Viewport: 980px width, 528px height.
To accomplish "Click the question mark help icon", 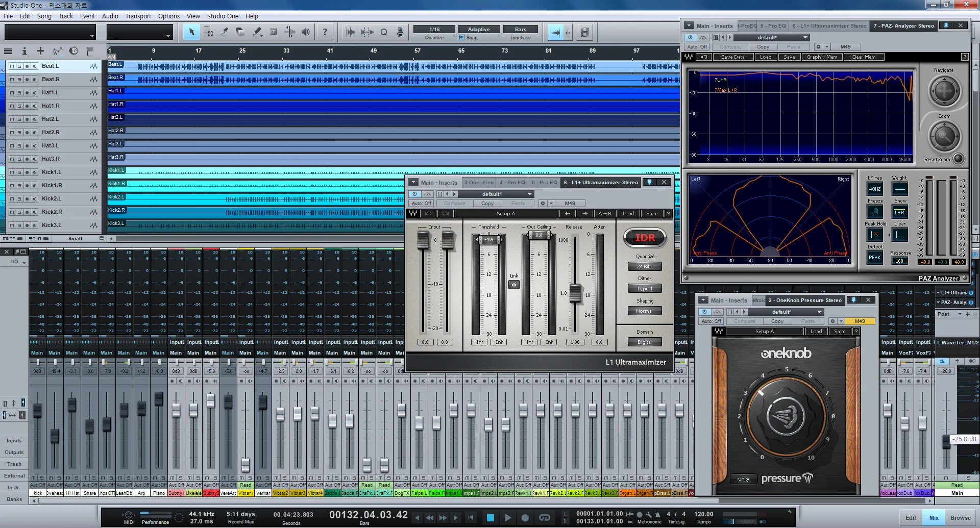I will click(x=325, y=32).
